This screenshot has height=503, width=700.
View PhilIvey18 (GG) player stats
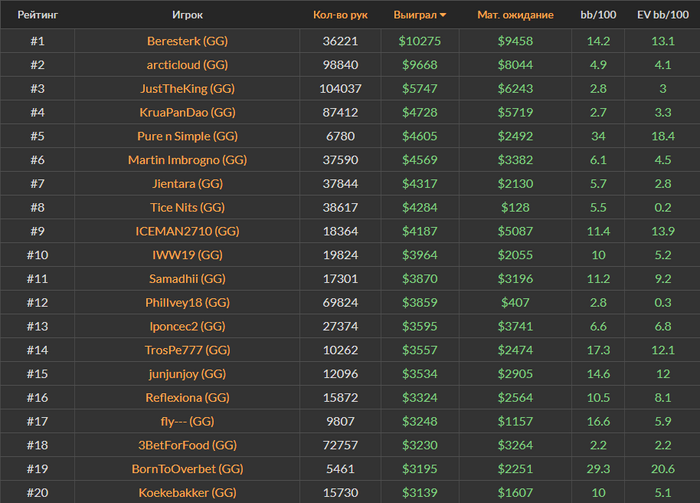[x=189, y=302]
